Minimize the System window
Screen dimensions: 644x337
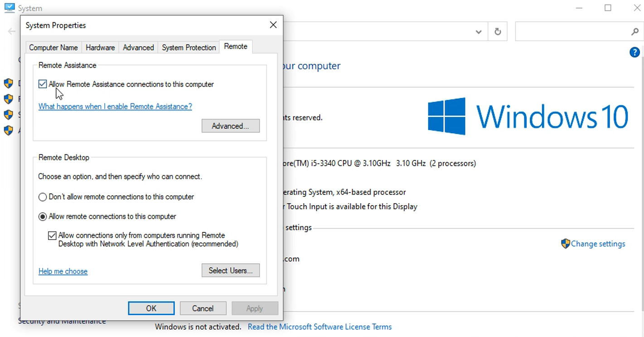pos(579,8)
